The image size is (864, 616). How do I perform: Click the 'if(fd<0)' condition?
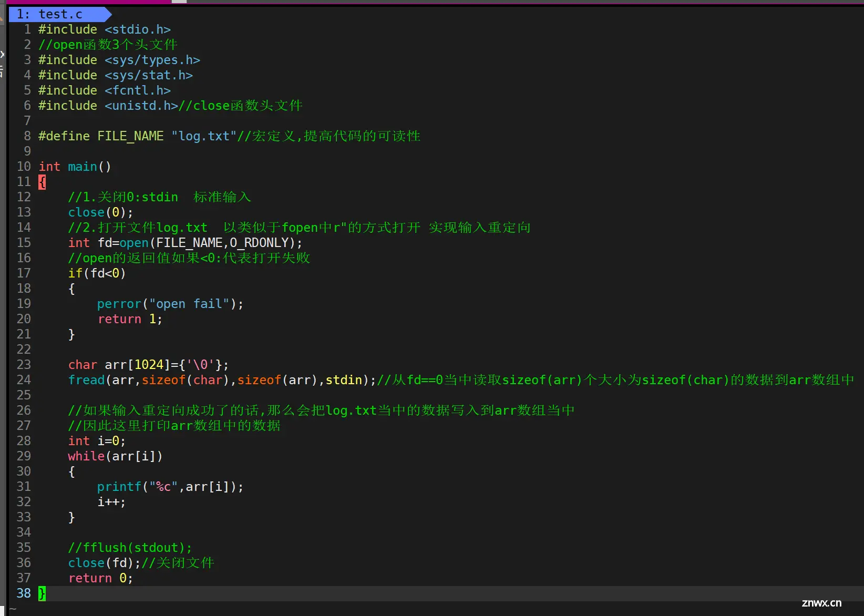[x=97, y=273]
